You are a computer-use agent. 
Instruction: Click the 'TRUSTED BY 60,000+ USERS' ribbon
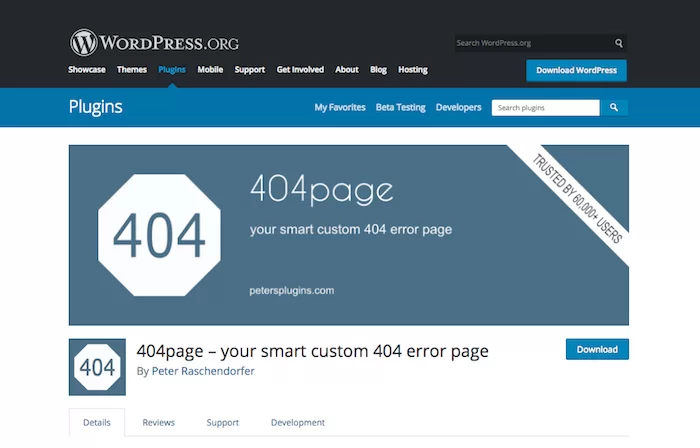click(x=577, y=198)
